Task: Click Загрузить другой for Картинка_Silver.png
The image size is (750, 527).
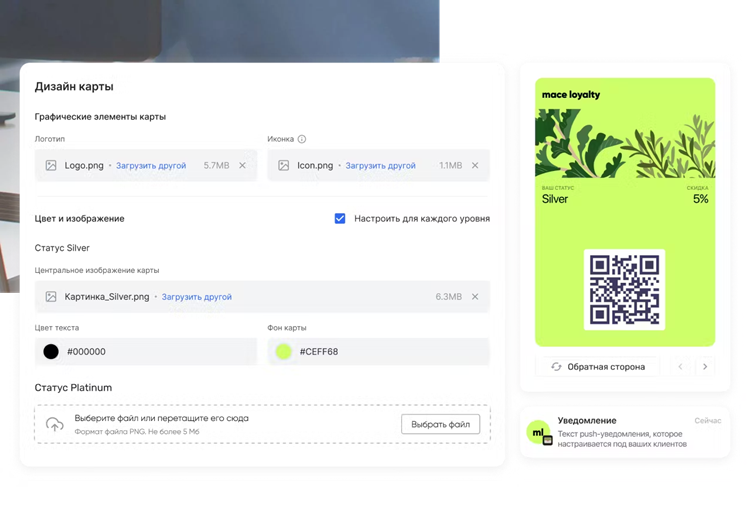Action: click(x=196, y=297)
